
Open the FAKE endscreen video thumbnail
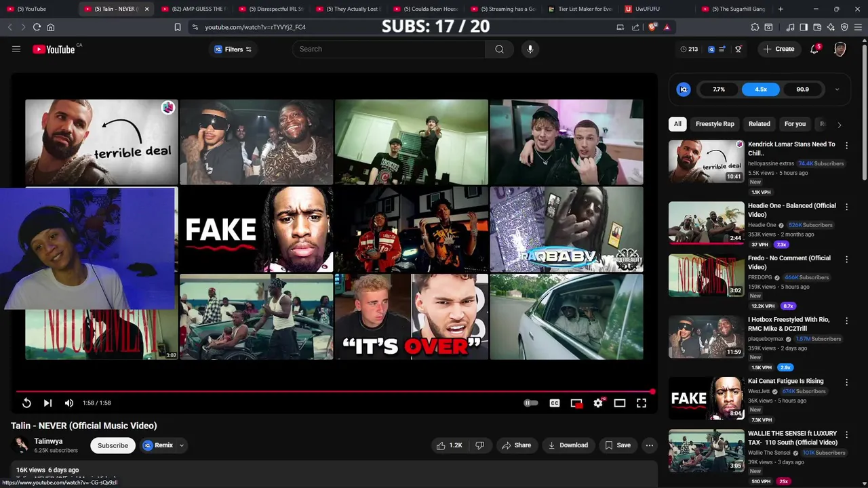click(x=256, y=229)
